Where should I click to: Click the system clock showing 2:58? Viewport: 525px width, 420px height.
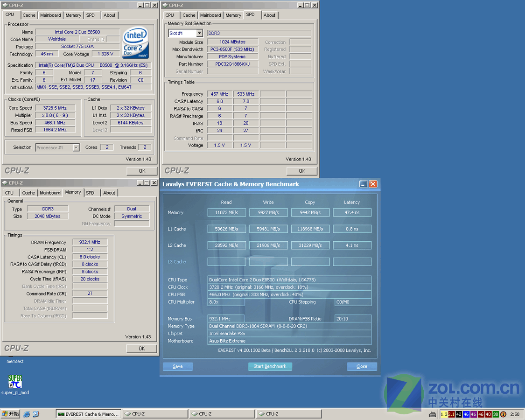(515, 414)
